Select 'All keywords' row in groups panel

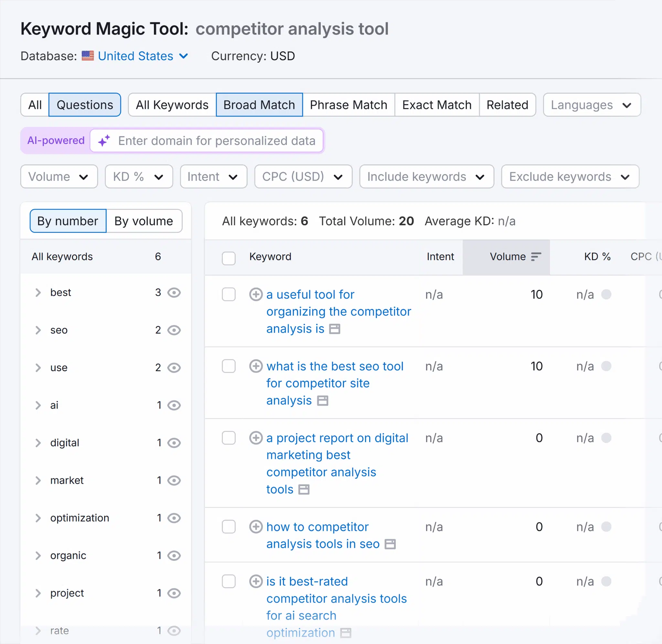(x=105, y=256)
